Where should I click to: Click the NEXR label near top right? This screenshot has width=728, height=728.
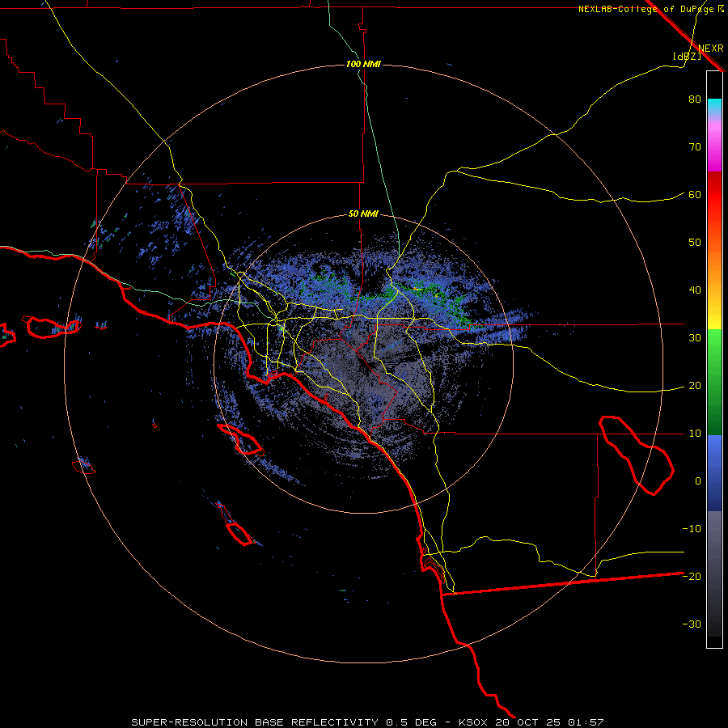711,49
